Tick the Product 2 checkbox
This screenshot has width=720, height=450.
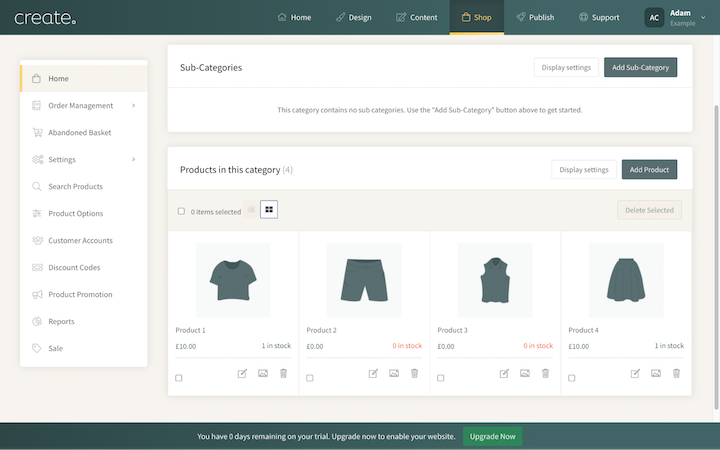click(x=309, y=378)
